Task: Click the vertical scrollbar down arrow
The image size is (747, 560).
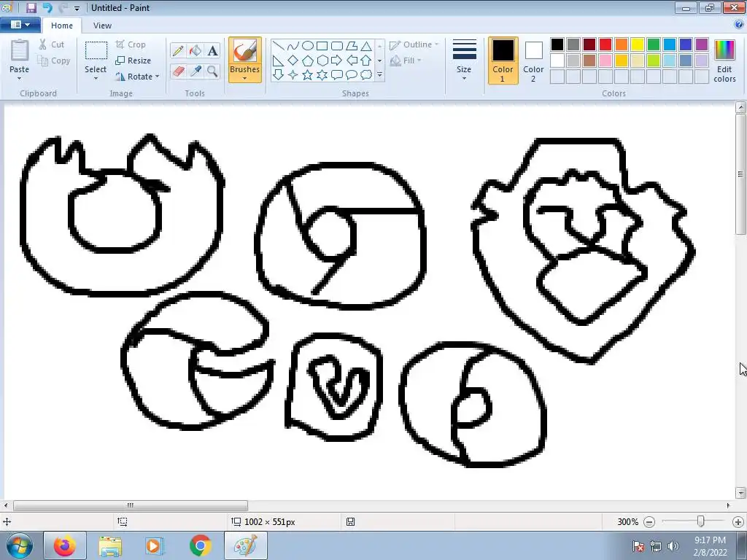Action: (740, 493)
